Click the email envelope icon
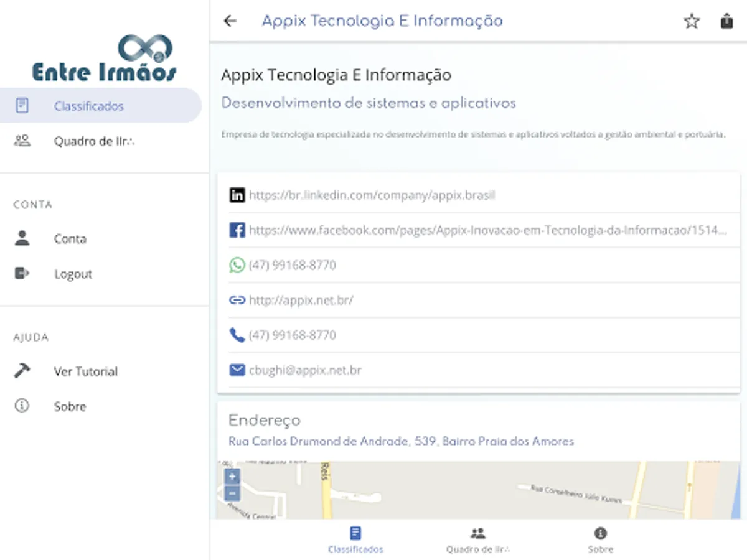Screen dimensions: 747x560 [x=237, y=370]
